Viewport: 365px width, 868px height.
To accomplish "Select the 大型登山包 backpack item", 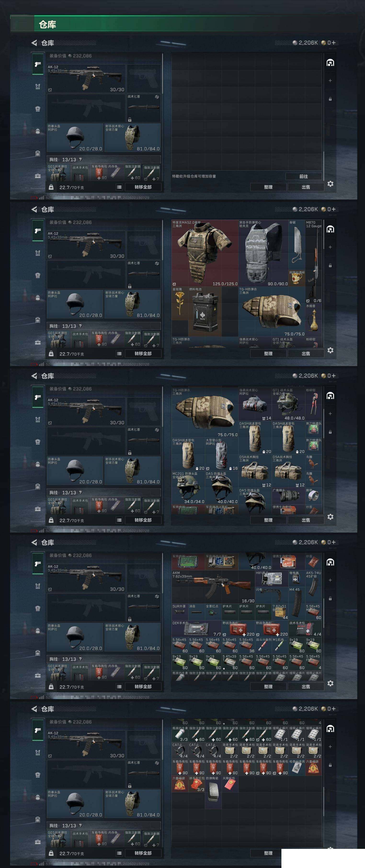I will pos(221,455).
